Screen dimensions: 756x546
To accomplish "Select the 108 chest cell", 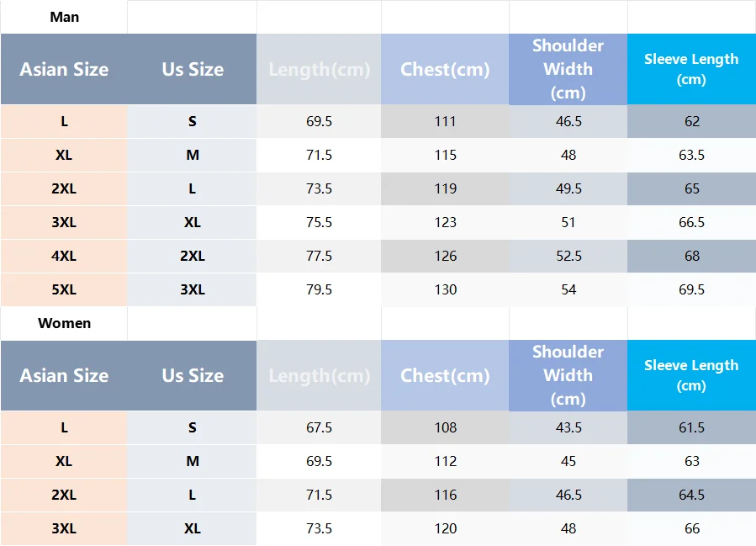I will point(445,427).
